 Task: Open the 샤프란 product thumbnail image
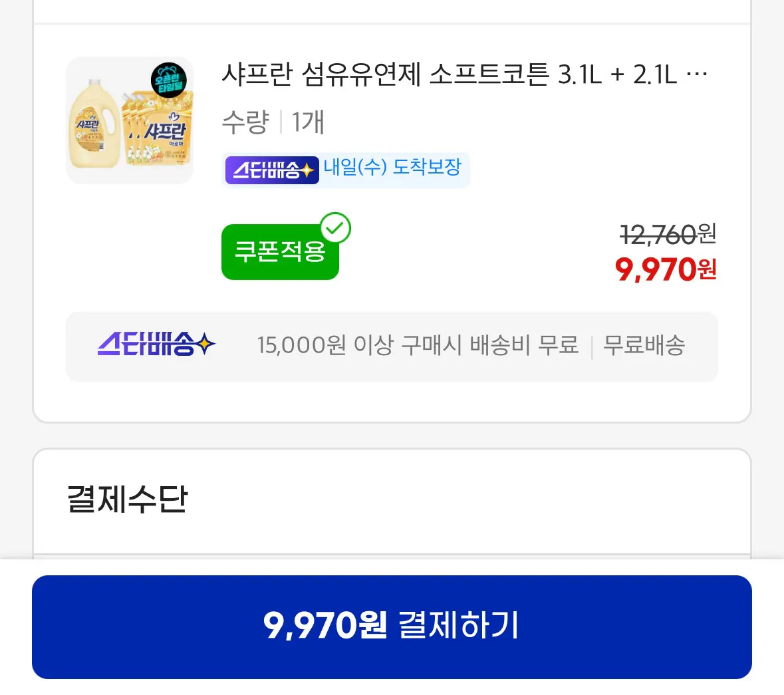pos(130,120)
